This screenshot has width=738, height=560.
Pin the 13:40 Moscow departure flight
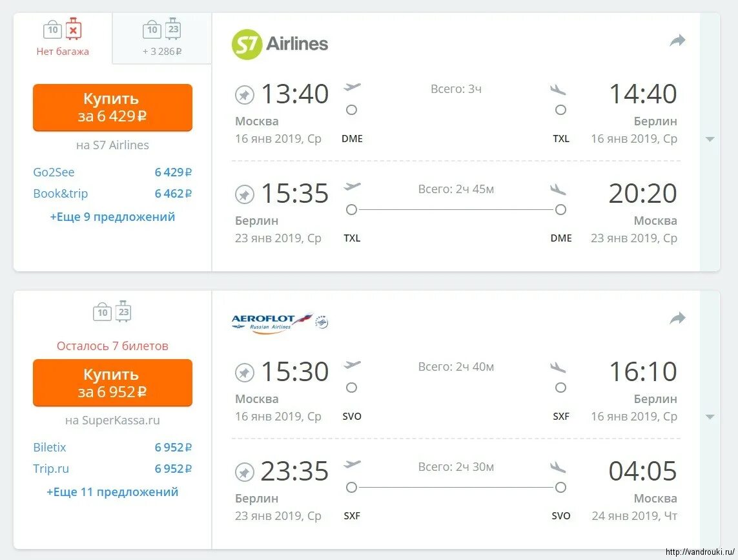click(245, 95)
